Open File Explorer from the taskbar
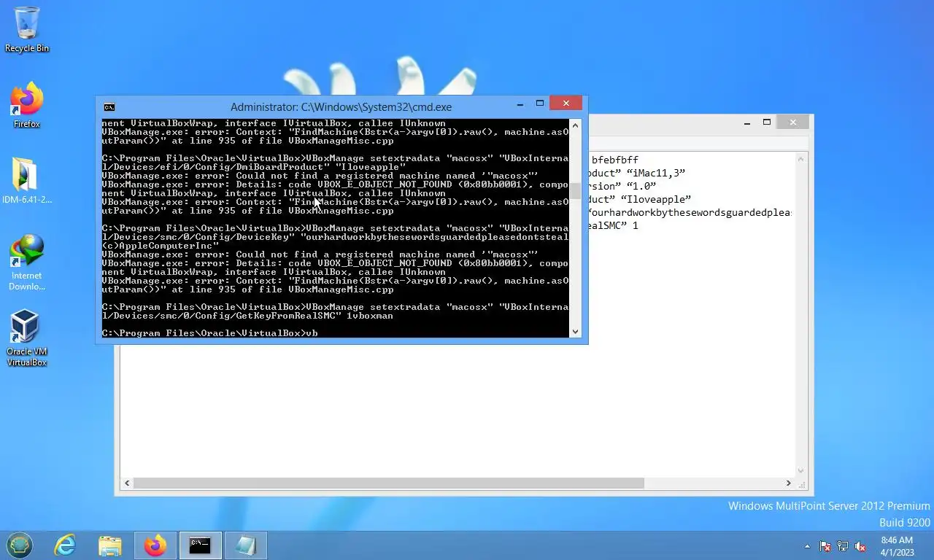The width and height of the screenshot is (934, 560). [110, 545]
